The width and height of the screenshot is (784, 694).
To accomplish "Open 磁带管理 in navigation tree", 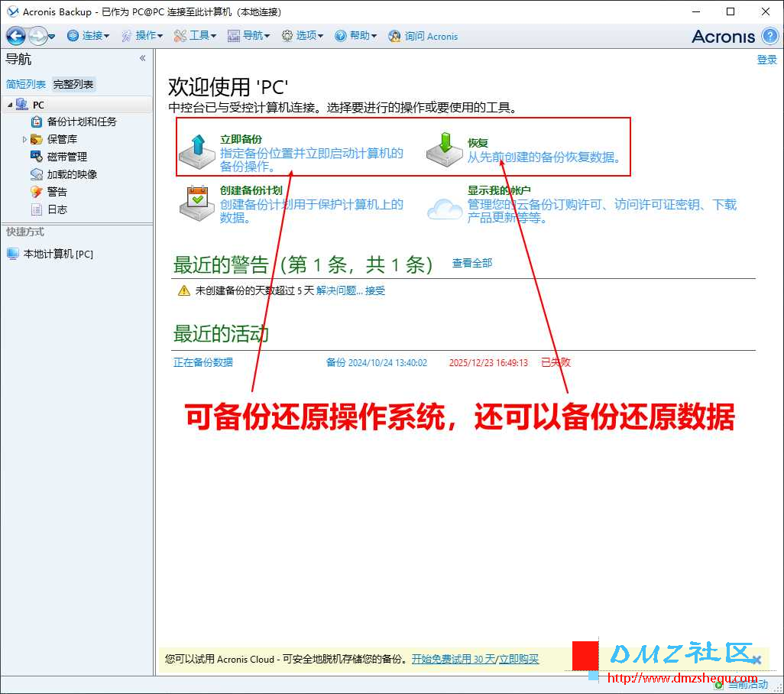I will [x=66, y=157].
